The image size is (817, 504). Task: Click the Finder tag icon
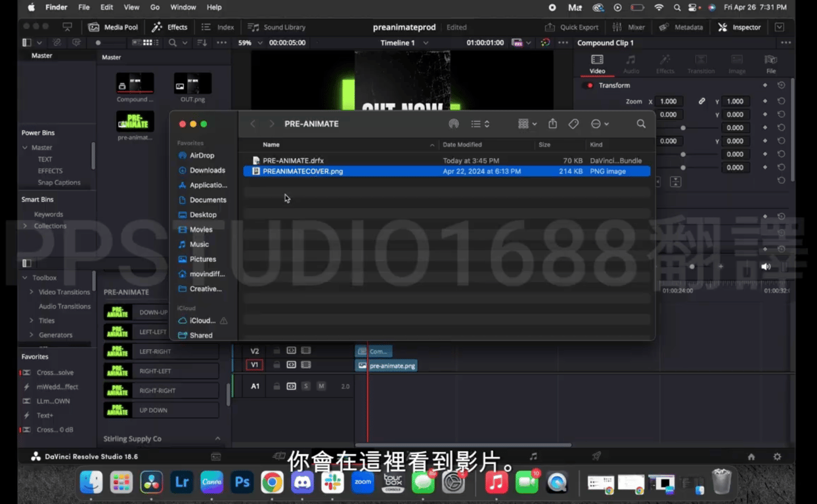tap(573, 124)
